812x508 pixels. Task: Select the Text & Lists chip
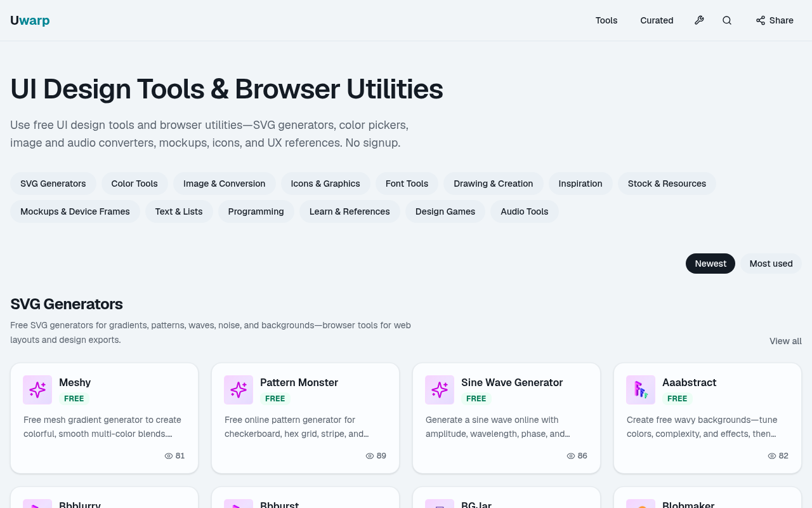(179, 211)
